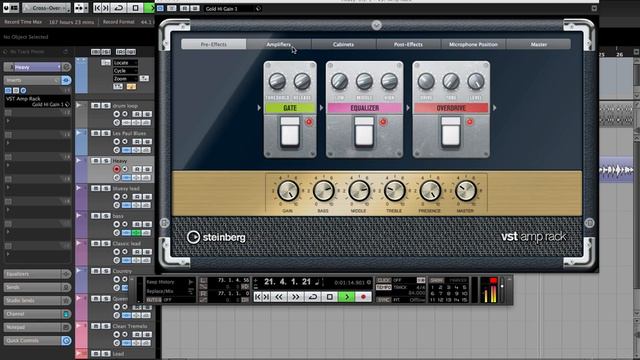Click the amplifier Bass knob
The width and height of the screenshot is (640, 360).
tap(323, 191)
